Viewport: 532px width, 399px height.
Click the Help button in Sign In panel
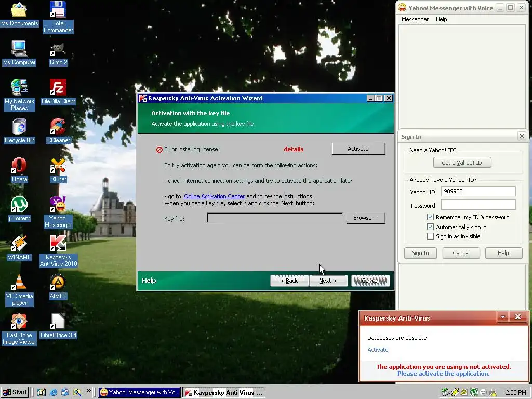[503, 253]
